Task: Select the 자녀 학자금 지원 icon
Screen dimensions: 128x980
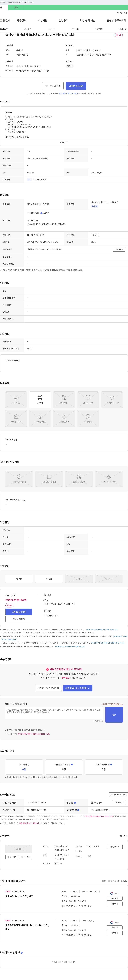Action: [x=112, y=400]
